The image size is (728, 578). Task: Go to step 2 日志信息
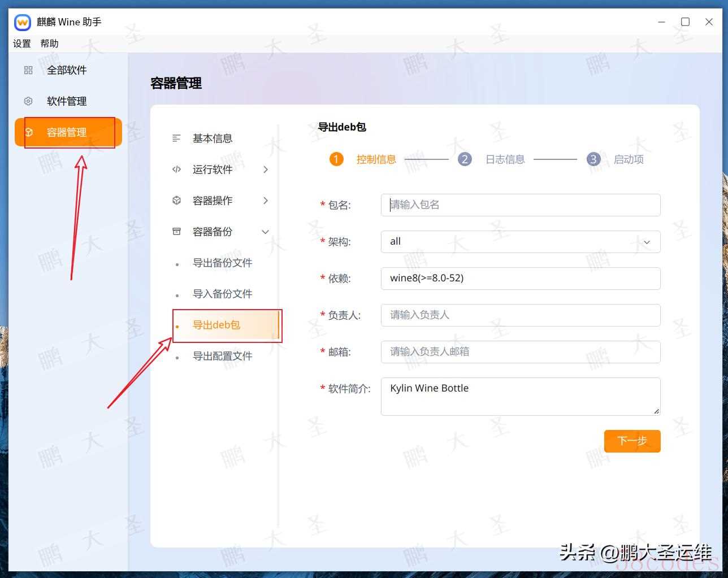505,159
